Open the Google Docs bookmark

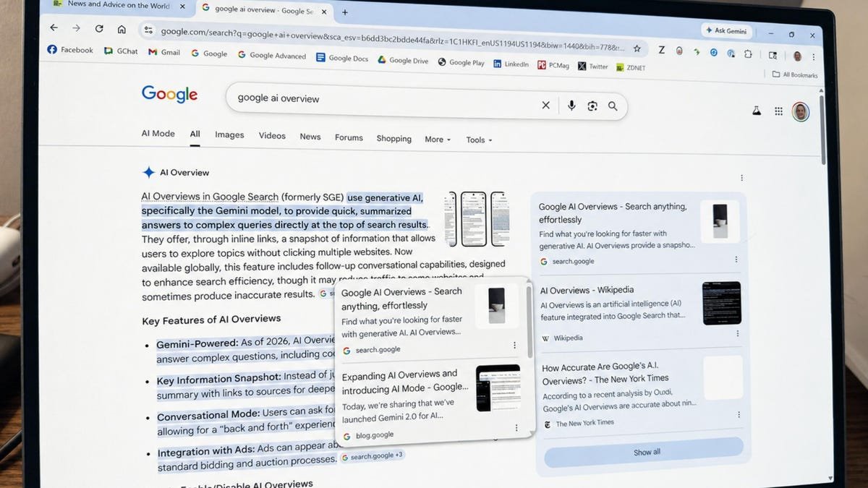point(342,59)
